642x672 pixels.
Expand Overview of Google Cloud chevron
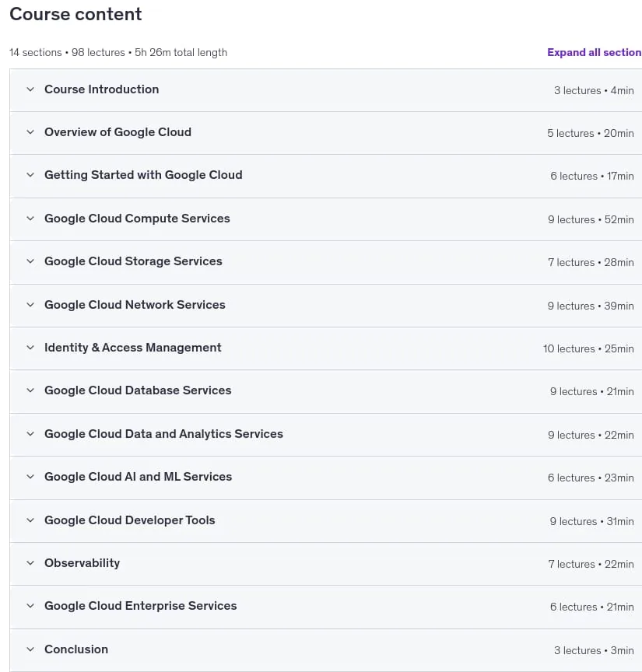(x=30, y=132)
